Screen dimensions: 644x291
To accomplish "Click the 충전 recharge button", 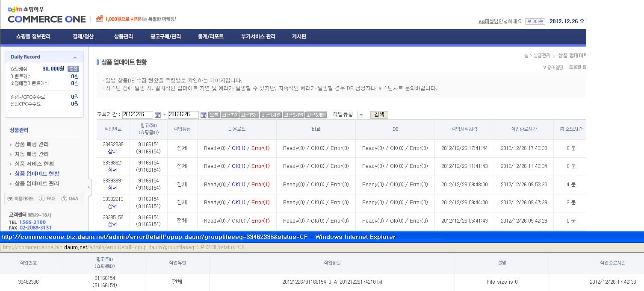I will click(73, 69).
